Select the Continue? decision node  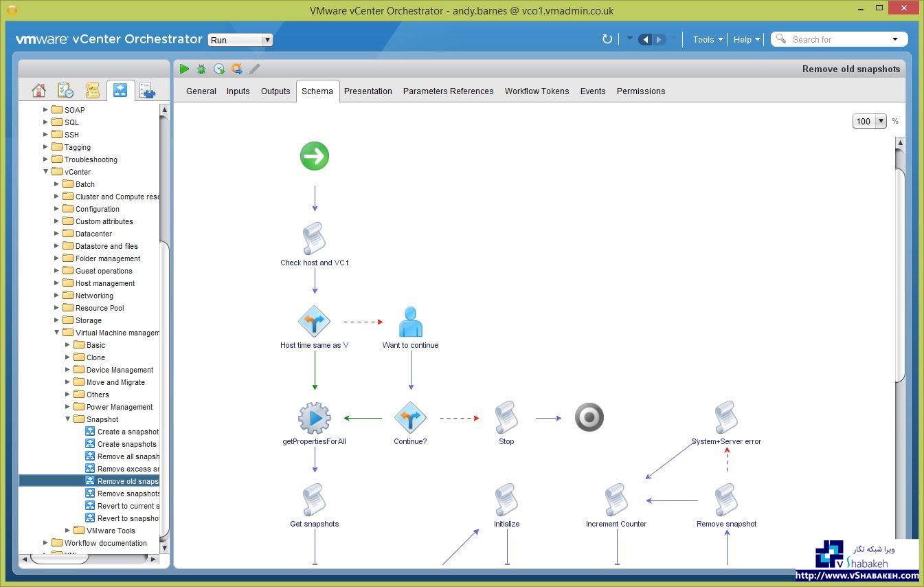[x=411, y=417]
